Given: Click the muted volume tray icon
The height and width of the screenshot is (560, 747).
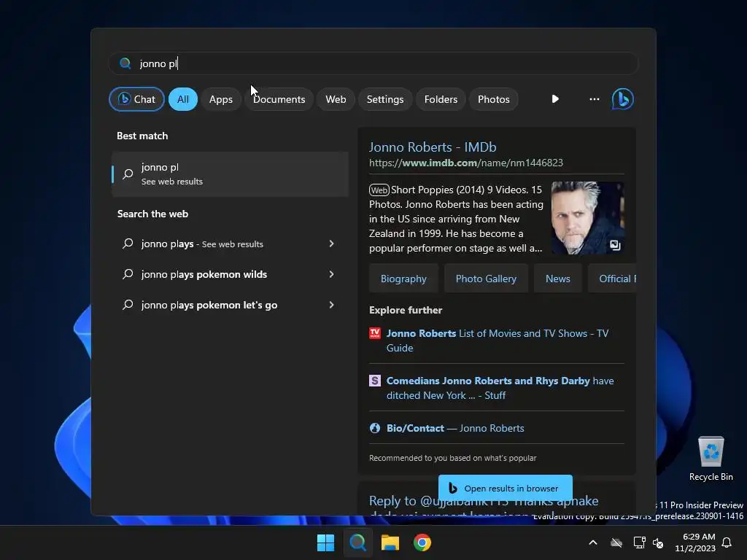Looking at the screenshot, I should pyautogui.click(x=658, y=542).
